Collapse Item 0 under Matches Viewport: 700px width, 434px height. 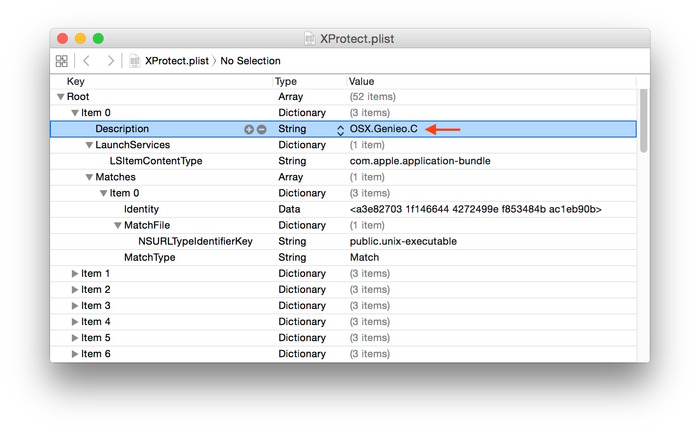click(x=104, y=193)
